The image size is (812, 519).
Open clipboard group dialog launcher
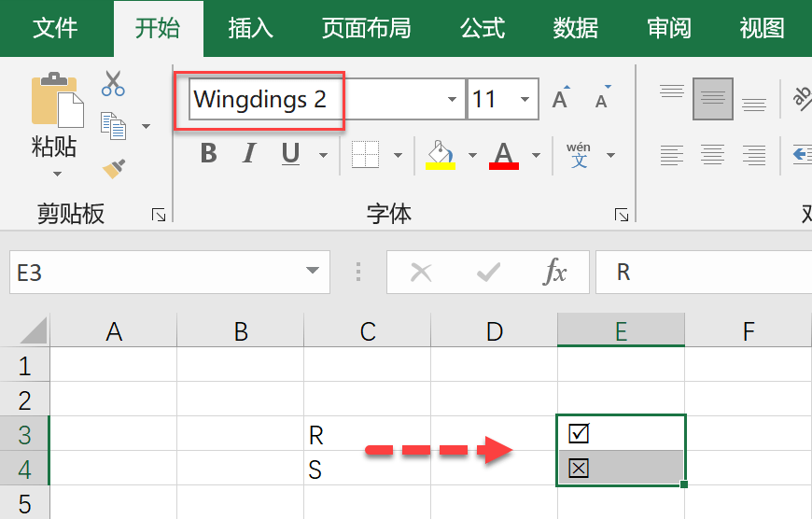pos(159,215)
